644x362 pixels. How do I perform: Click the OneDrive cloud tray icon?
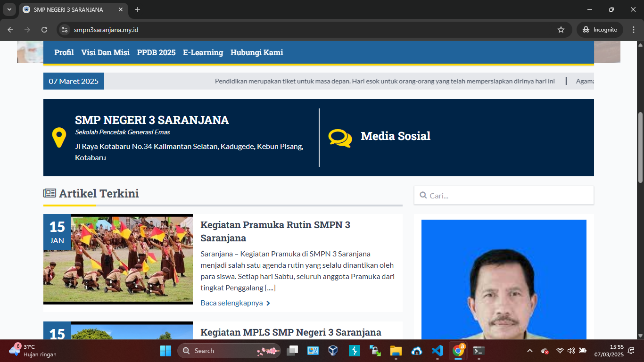point(545,351)
